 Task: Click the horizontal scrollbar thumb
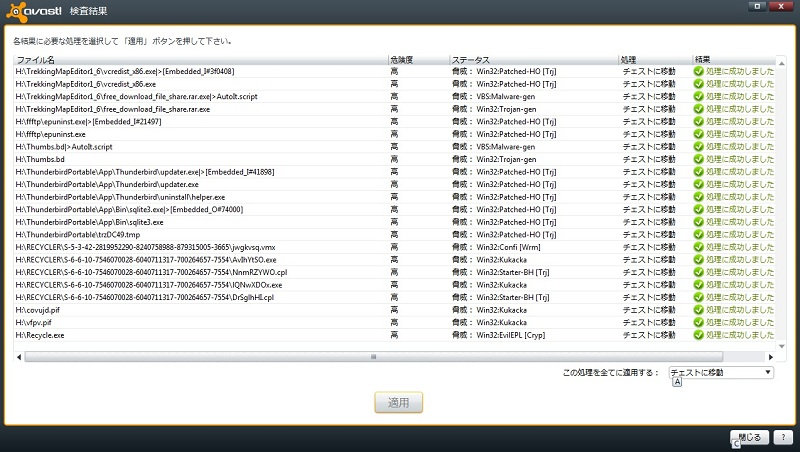pos(373,357)
